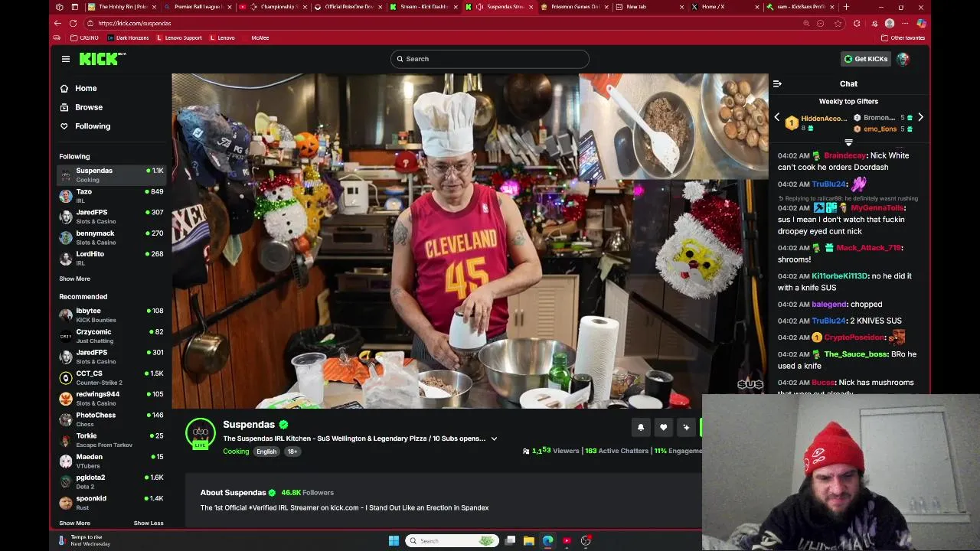Open the user profile avatar menu
Image resolution: width=980 pixels, height=551 pixels.
(x=903, y=59)
